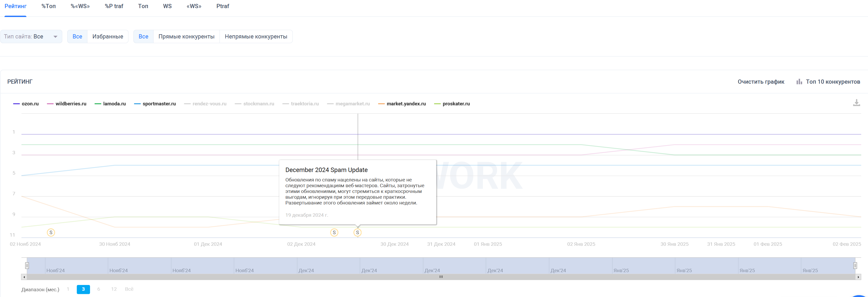Download the chart with the download icon
The width and height of the screenshot is (868, 297).
coord(856,103)
